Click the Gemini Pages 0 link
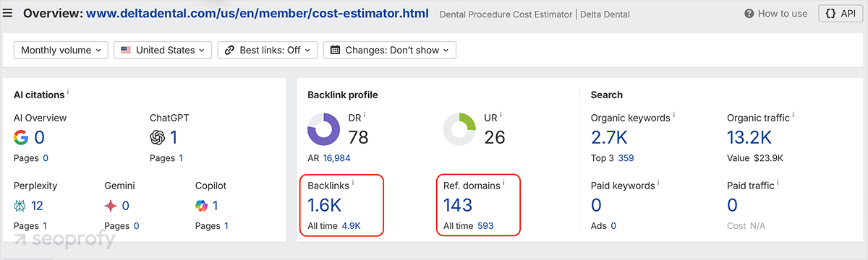 tap(136, 226)
